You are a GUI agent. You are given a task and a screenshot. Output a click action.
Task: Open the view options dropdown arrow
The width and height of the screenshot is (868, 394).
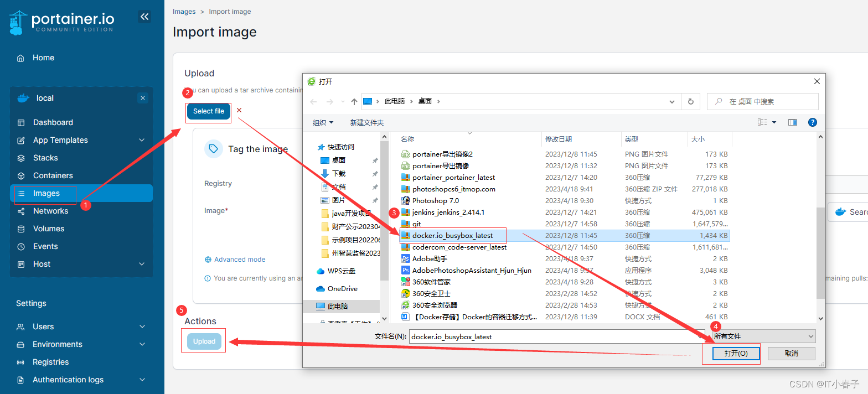[774, 122]
